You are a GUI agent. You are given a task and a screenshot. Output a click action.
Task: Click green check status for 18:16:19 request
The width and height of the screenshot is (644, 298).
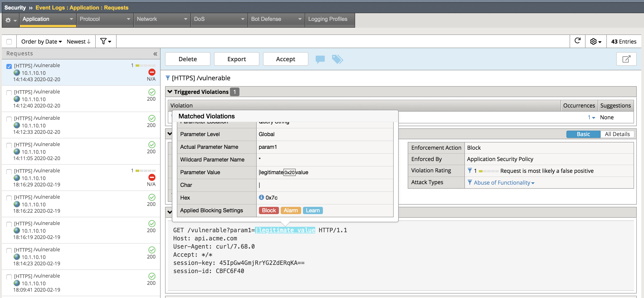coord(152,224)
